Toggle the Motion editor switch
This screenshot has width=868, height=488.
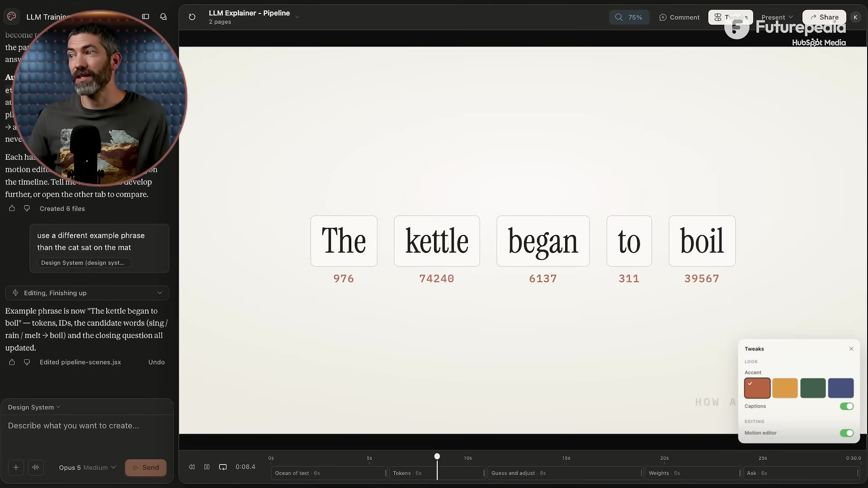(x=847, y=433)
